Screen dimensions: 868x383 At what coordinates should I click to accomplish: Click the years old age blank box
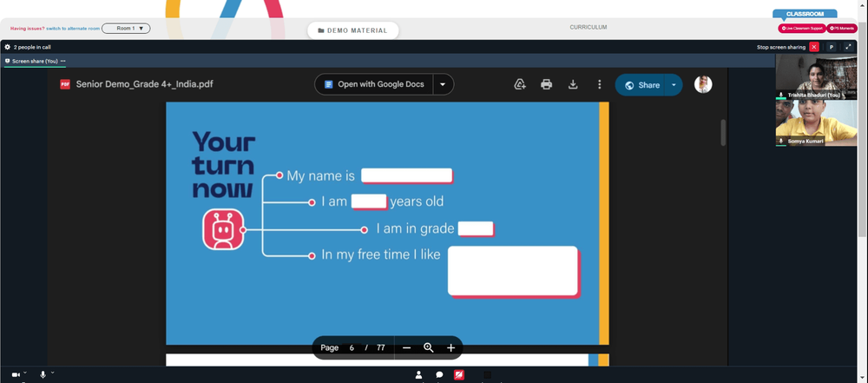click(x=369, y=201)
